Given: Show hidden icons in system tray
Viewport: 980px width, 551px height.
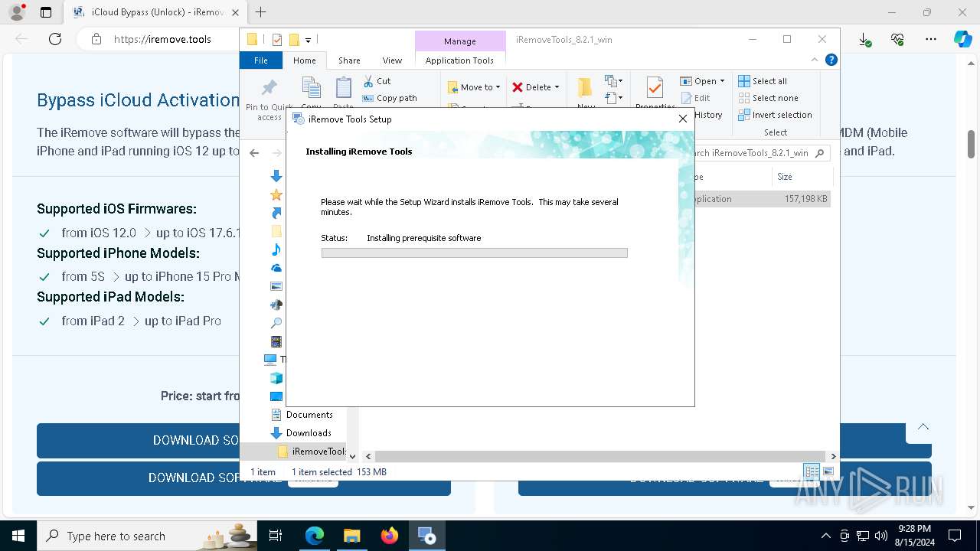Looking at the screenshot, I should (825, 536).
